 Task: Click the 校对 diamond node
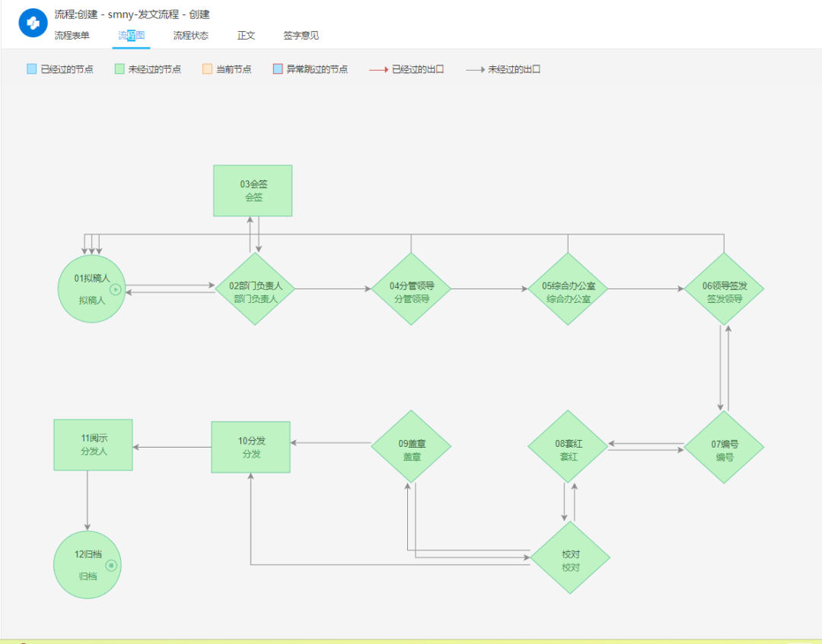[570, 558]
